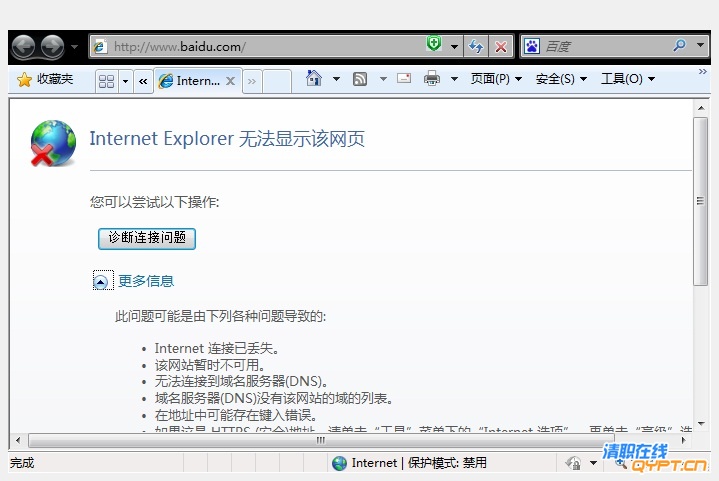Click the Print icon
This screenshot has width=719, height=481.
click(x=431, y=78)
